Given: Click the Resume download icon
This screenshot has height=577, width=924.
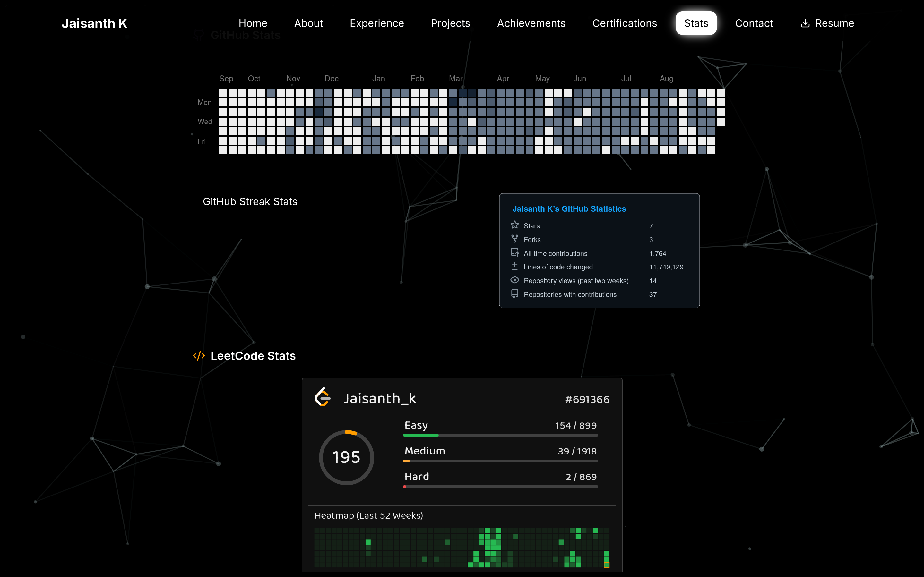Looking at the screenshot, I should (805, 23).
